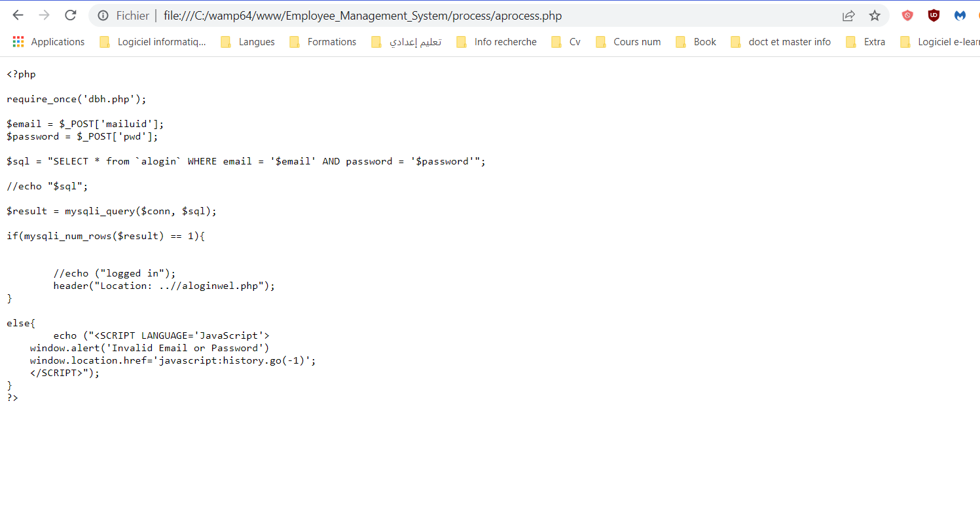
Task: Click the echo SCRIPT LANGUAGE='JavaScript' line
Action: pos(162,335)
